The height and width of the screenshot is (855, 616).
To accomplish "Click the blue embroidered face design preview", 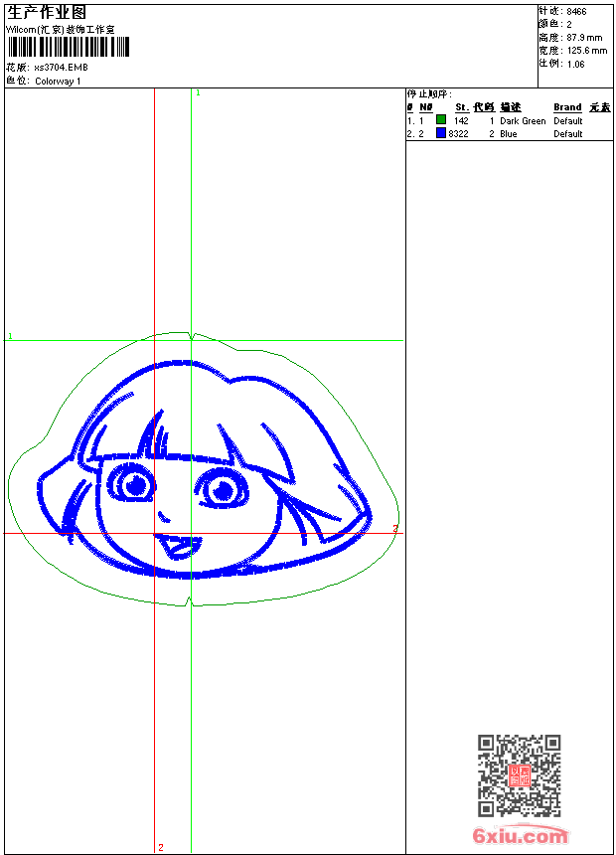I will click(205, 469).
